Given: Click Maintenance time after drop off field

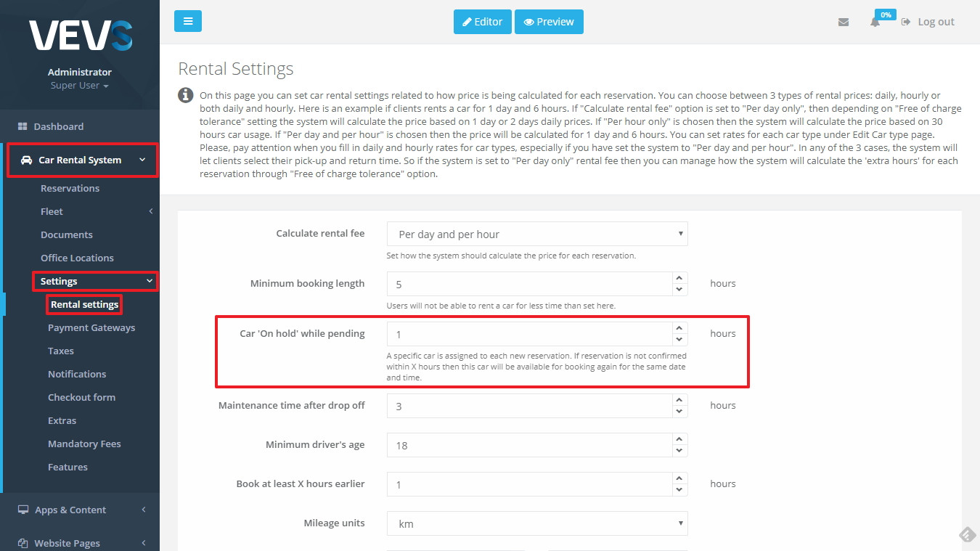Looking at the screenshot, I should [529, 406].
